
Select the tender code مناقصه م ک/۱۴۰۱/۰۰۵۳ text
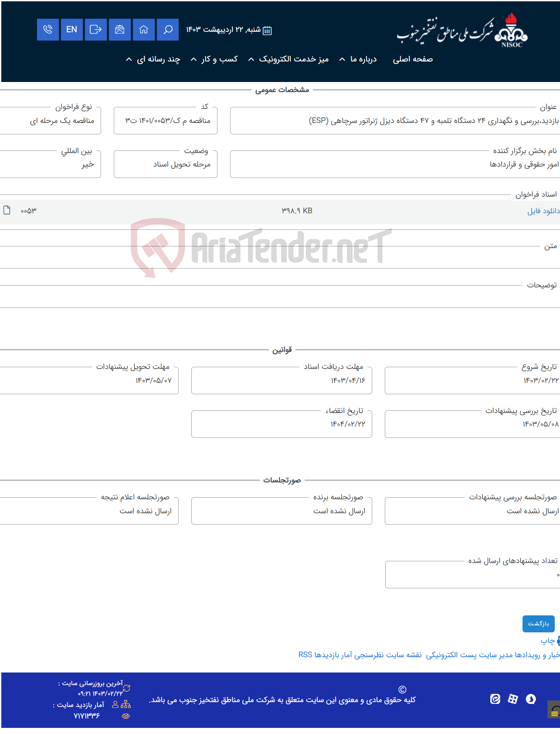(168, 121)
